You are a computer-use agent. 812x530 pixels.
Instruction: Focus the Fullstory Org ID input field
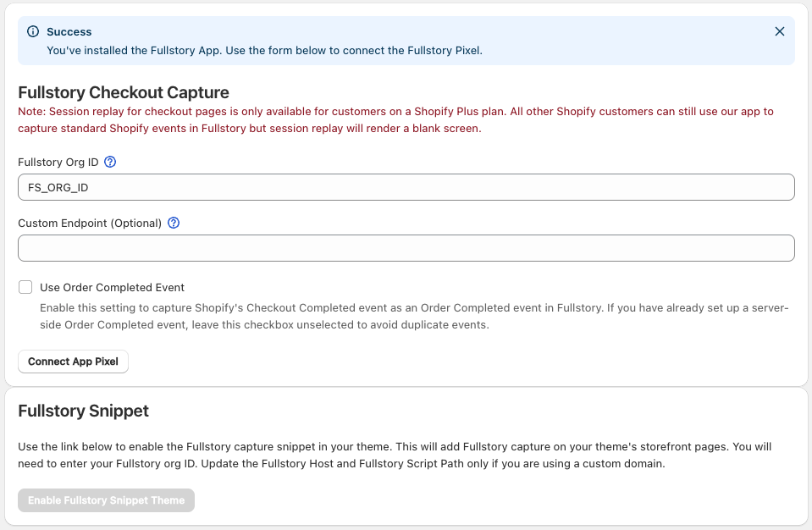[406, 187]
